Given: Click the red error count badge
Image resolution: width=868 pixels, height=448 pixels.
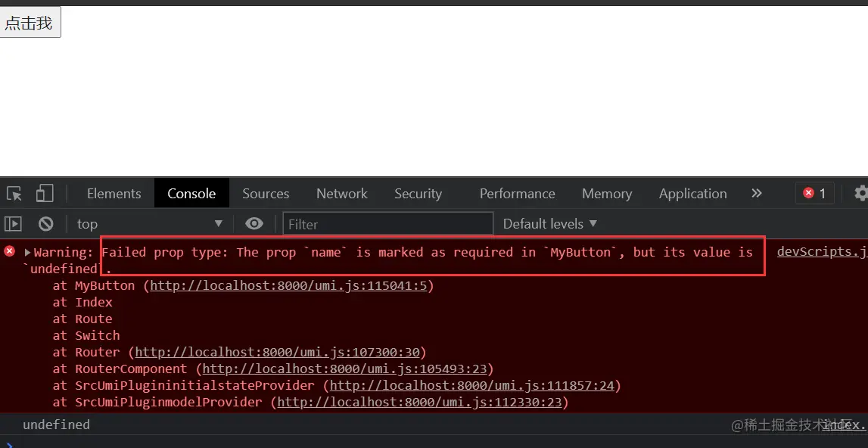Looking at the screenshot, I should click(815, 193).
